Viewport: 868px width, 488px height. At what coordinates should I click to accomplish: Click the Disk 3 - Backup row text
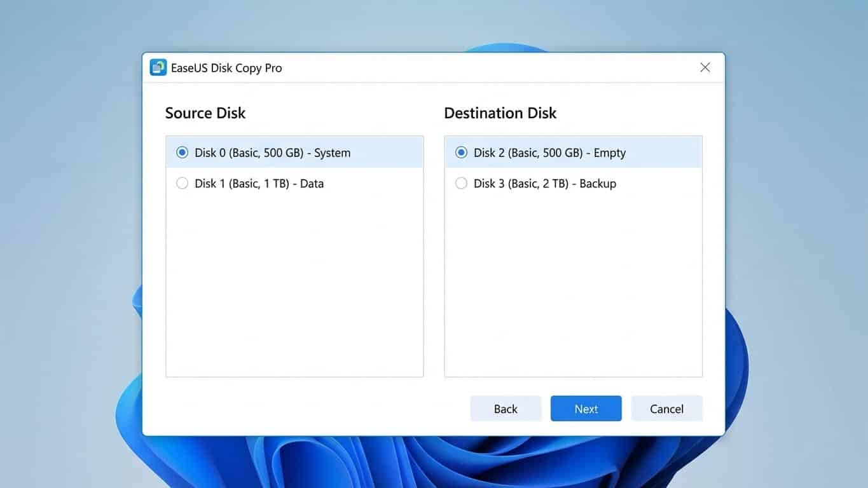pyautogui.click(x=545, y=183)
